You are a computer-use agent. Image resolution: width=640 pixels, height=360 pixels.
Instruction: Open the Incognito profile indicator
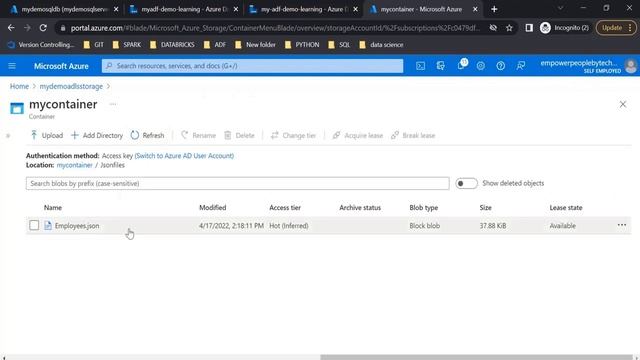[564, 28]
